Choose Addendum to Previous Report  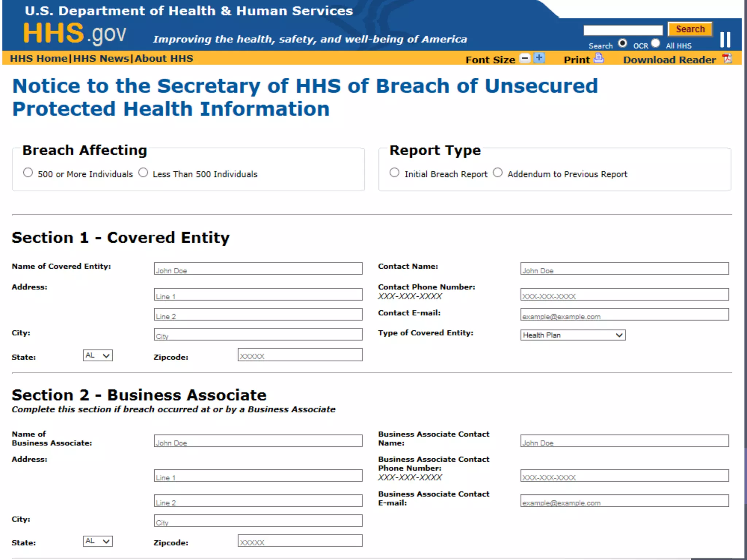(498, 172)
